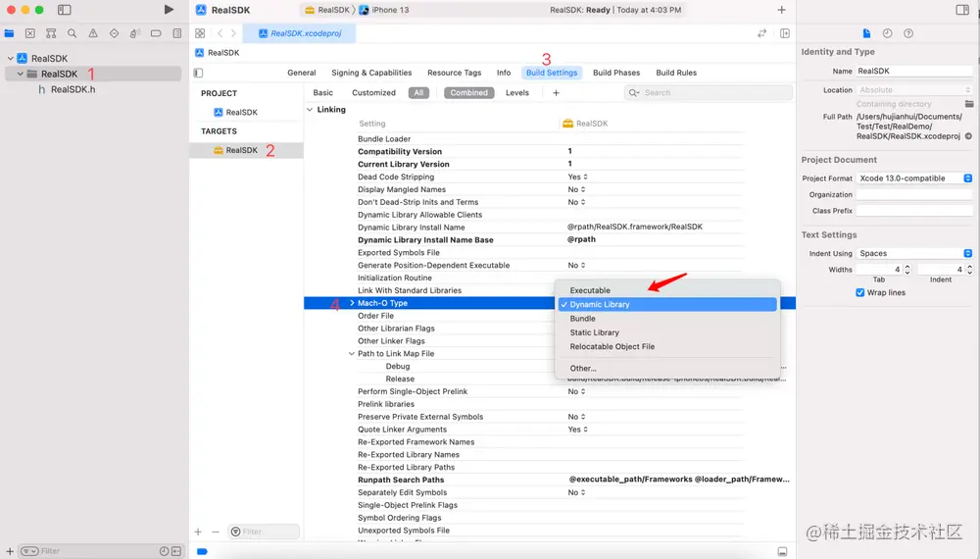Image resolution: width=980 pixels, height=559 pixels.
Task: Increment the Tab width stepper
Action: coord(907,267)
